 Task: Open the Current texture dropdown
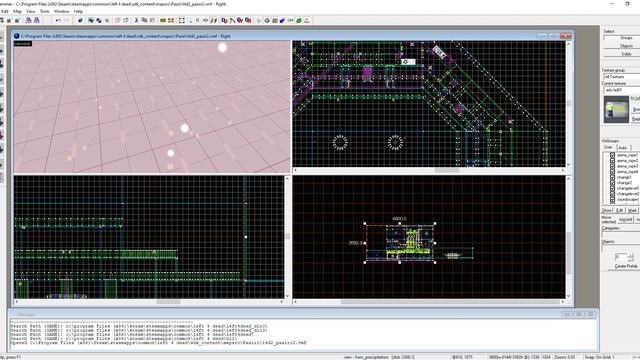[622, 90]
